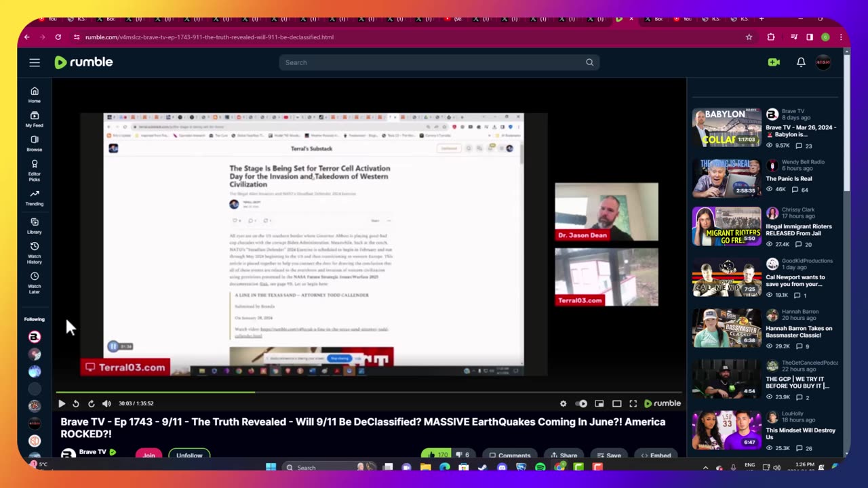Go back in Chrome

[27, 37]
